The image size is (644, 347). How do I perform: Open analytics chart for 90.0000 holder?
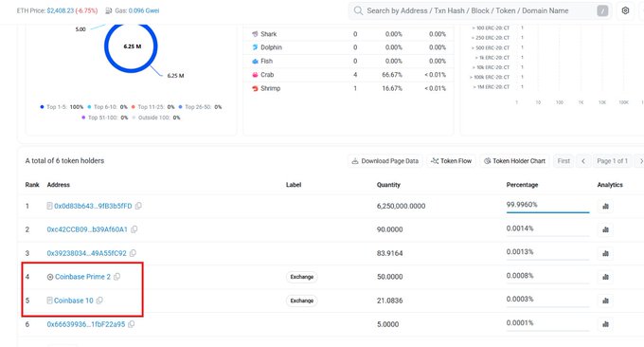[x=605, y=229]
